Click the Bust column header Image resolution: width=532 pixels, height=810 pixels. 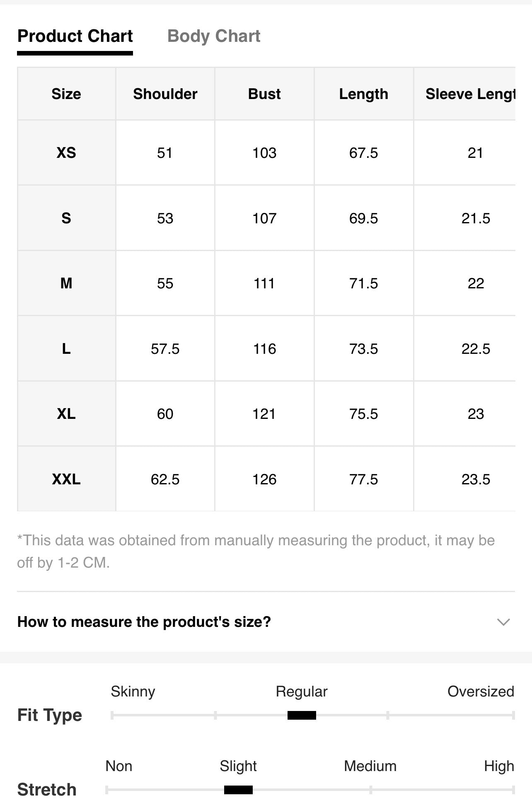tap(264, 94)
